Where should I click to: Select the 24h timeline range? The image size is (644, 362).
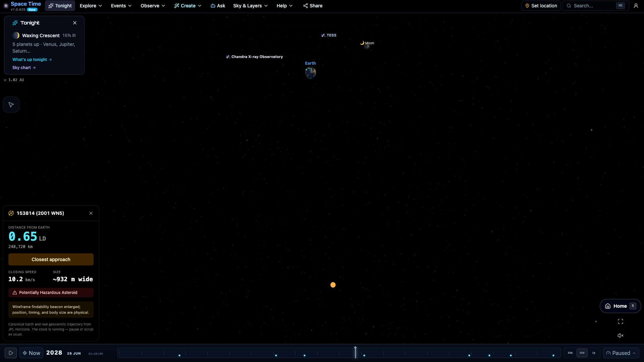570,353
